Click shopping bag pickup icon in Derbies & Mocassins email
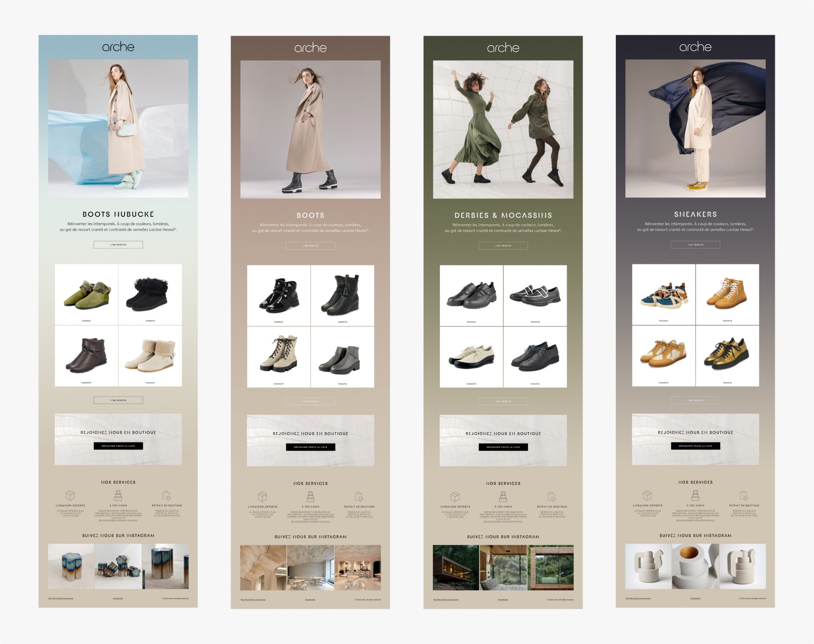The height and width of the screenshot is (644, 814). 552,496
